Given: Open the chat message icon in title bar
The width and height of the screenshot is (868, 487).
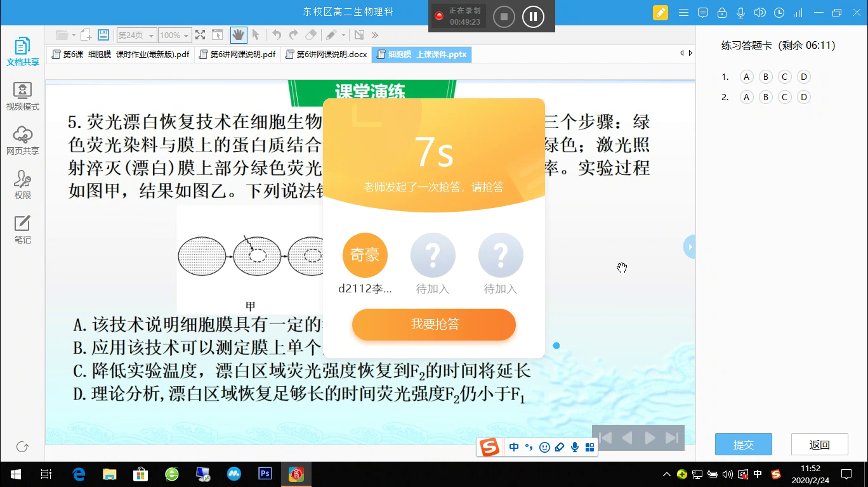Looking at the screenshot, I should tap(702, 13).
